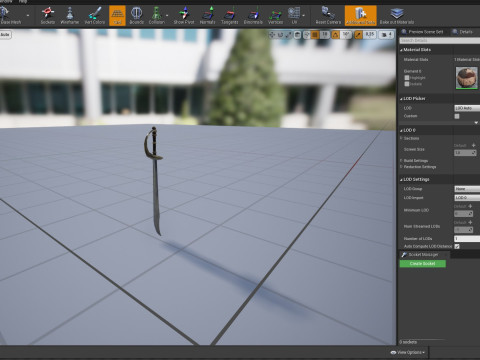Toggle the Custom LOD checkbox
Viewport: 480px width, 360px height.
coord(457,116)
